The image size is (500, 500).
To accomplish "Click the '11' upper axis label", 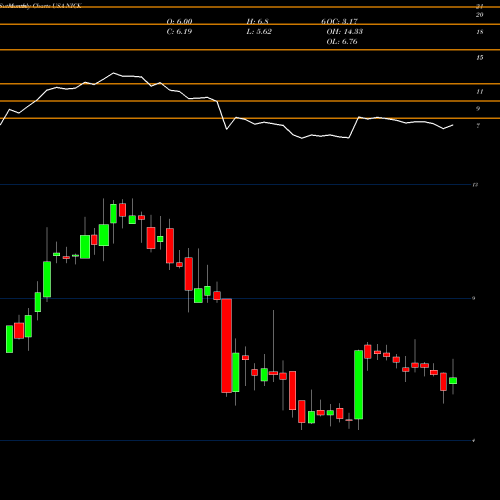I will point(480,92).
